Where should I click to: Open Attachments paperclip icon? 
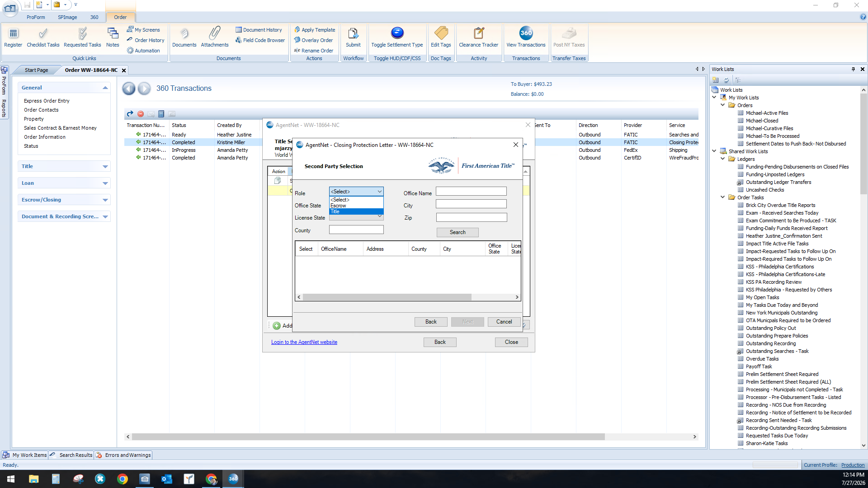[x=215, y=37]
